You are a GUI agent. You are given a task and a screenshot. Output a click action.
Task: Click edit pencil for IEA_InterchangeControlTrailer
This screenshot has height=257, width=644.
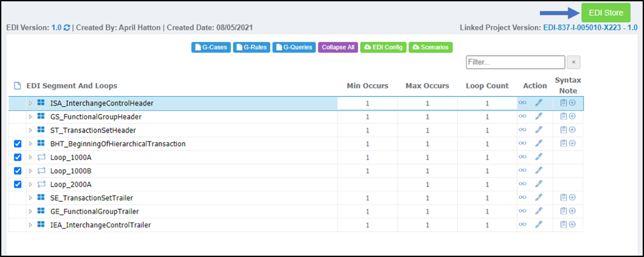coord(539,225)
